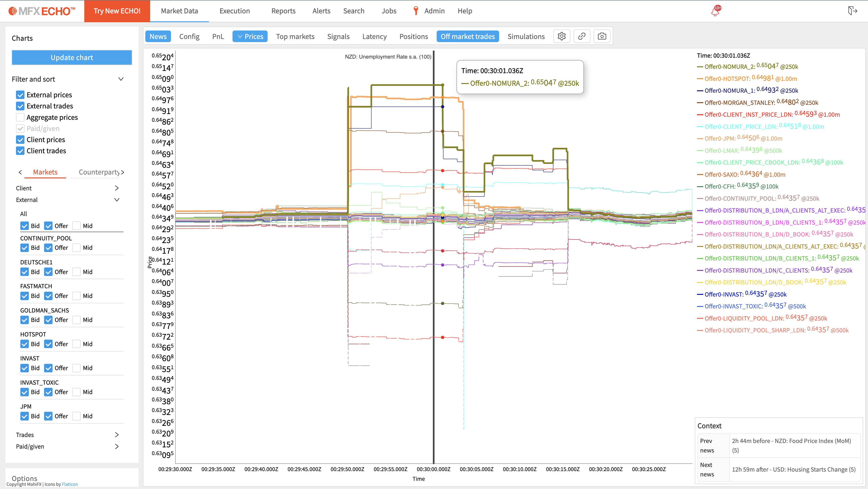Screen dimensions: 868x489
Task: Go to previous tabs with left arrow
Action: point(20,172)
